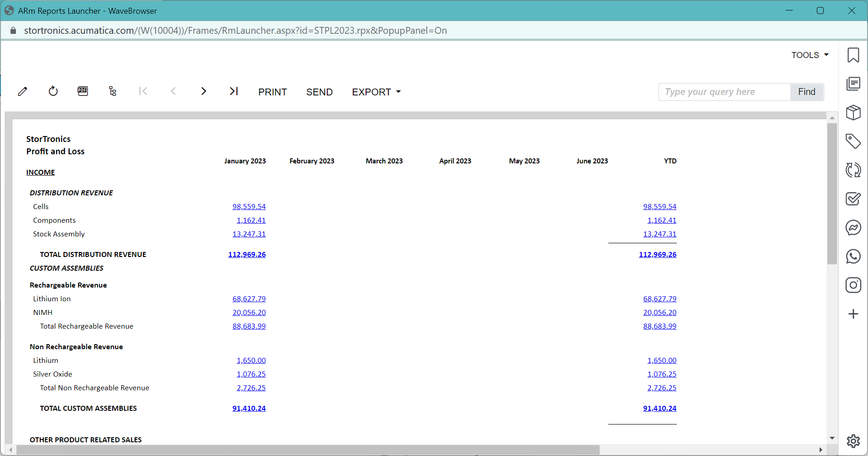
Task: Open Lithium Ion YTD value 68,627.79
Action: pos(660,299)
